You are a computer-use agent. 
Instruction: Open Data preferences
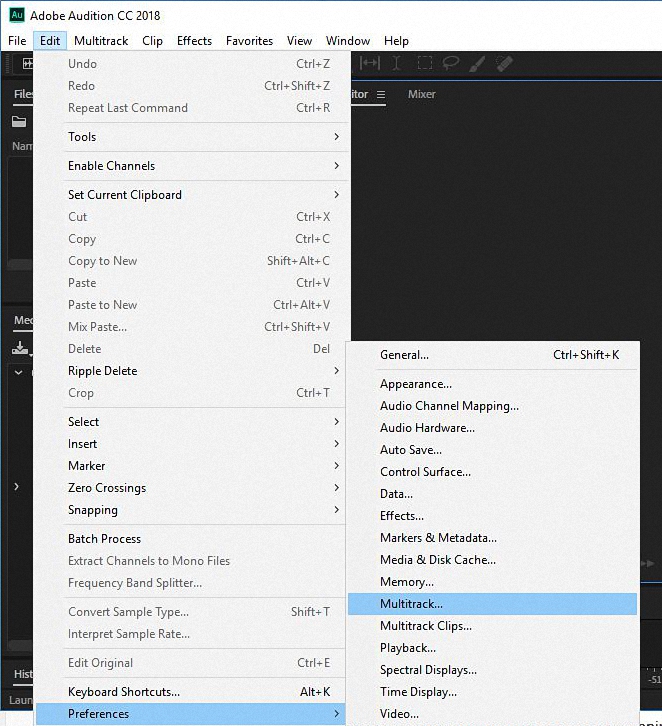click(x=493, y=494)
